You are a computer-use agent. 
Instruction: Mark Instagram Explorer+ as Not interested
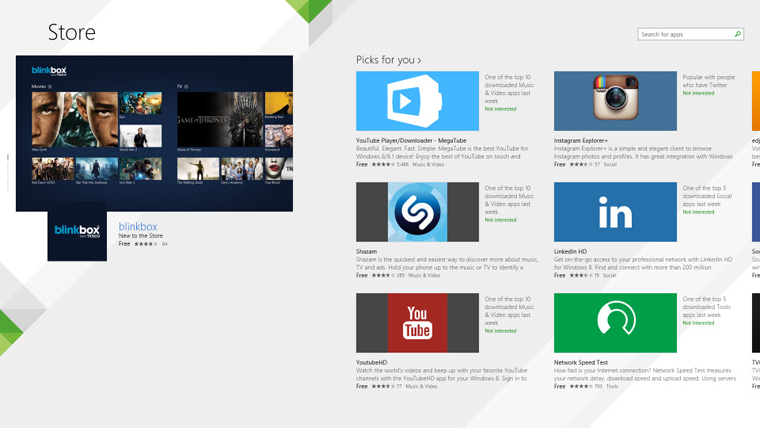pyautogui.click(x=698, y=93)
